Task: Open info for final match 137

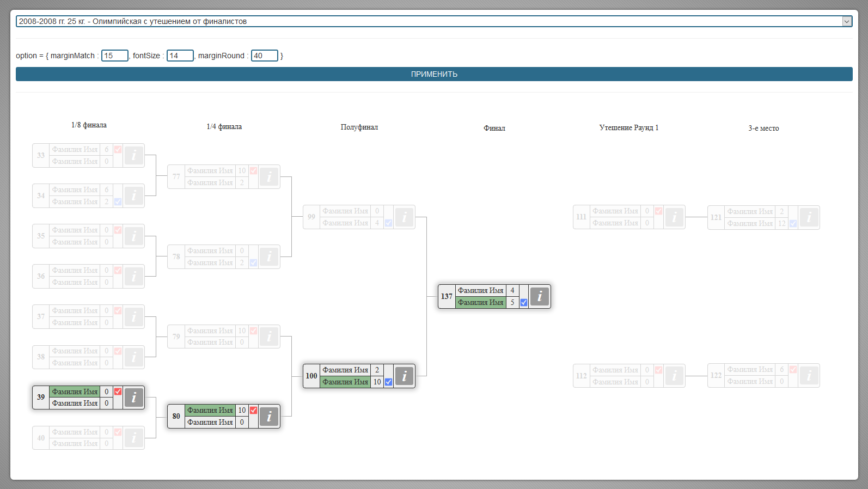Action: 540,297
